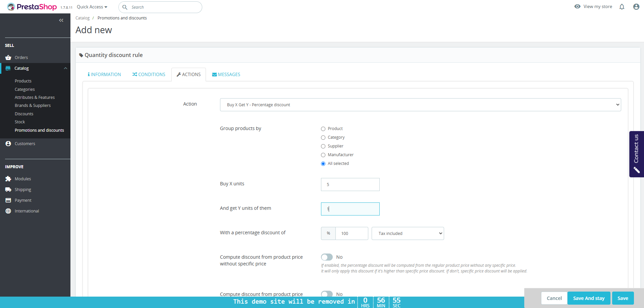Image resolution: width=644 pixels, height=308 pixels.
Task: Click the Customers person icon
Action: point(8,143)
